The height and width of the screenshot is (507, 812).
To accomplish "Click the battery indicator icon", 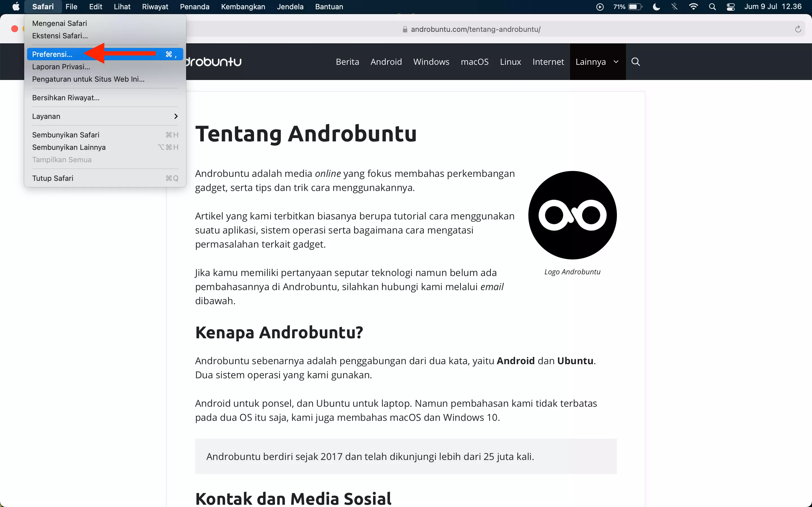I will tap(634, 6).
